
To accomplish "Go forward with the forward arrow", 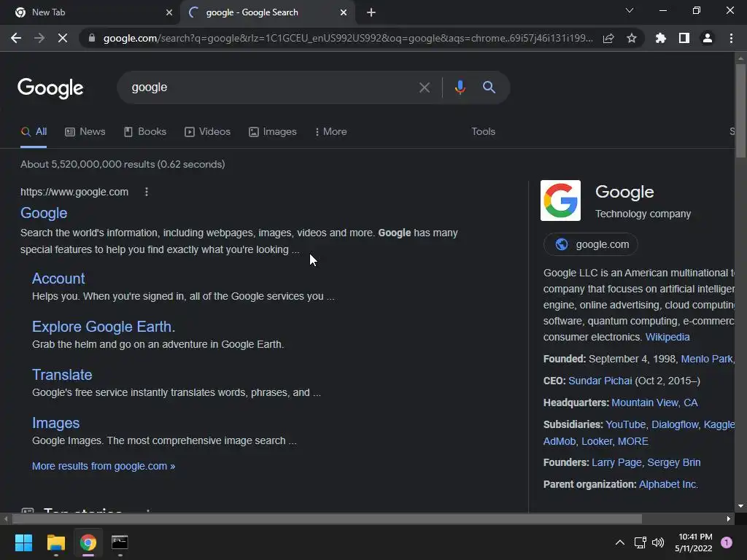I will pyautogui.click(x=39, y=38).
